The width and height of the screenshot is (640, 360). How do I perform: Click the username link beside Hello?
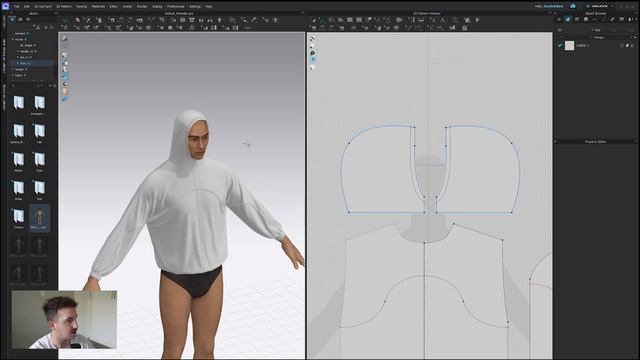553,6
